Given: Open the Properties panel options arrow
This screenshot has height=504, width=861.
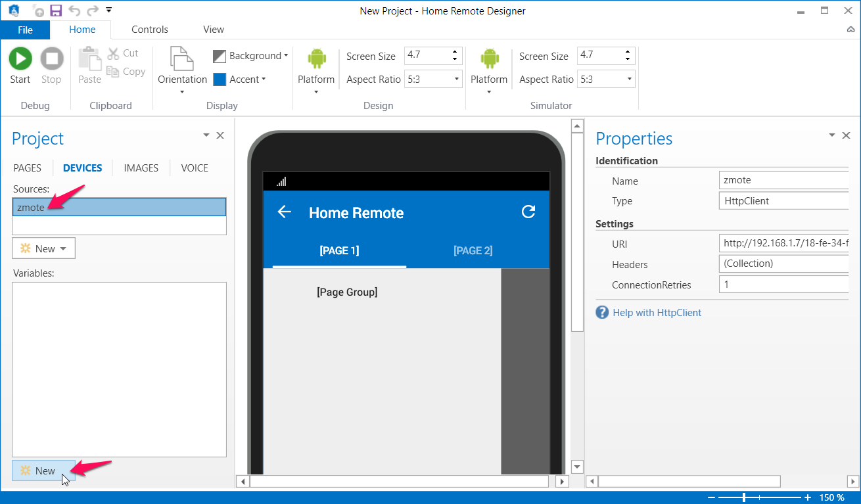Looking at the screenshot, I should [x=831, y=135].
